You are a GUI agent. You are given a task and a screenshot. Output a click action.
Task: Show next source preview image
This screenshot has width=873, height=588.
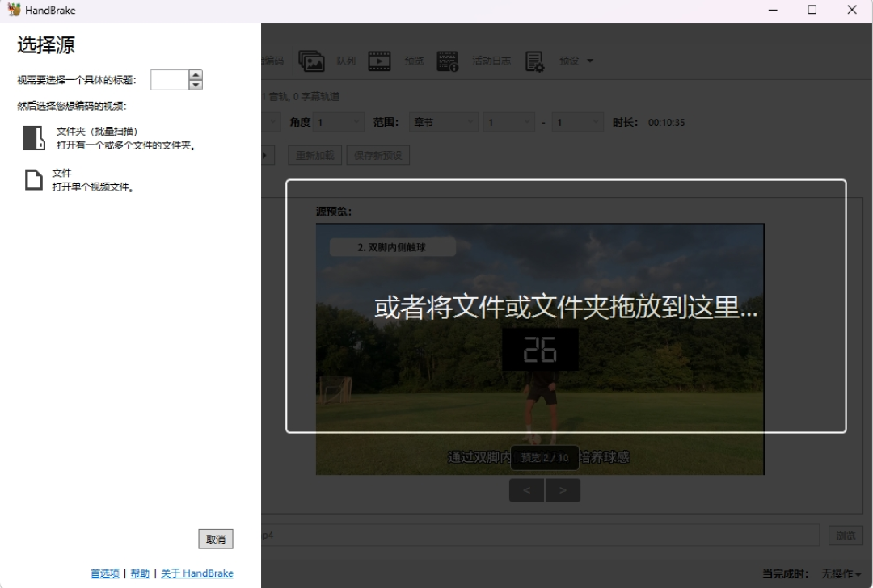pos(563,490)
